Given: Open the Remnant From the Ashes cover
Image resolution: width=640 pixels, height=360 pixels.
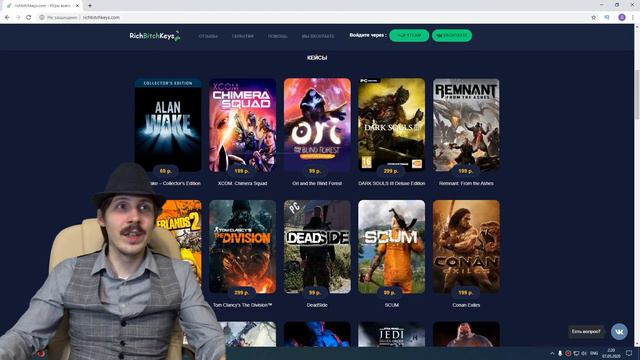Looking at the screenshot, I should [466, 125].
